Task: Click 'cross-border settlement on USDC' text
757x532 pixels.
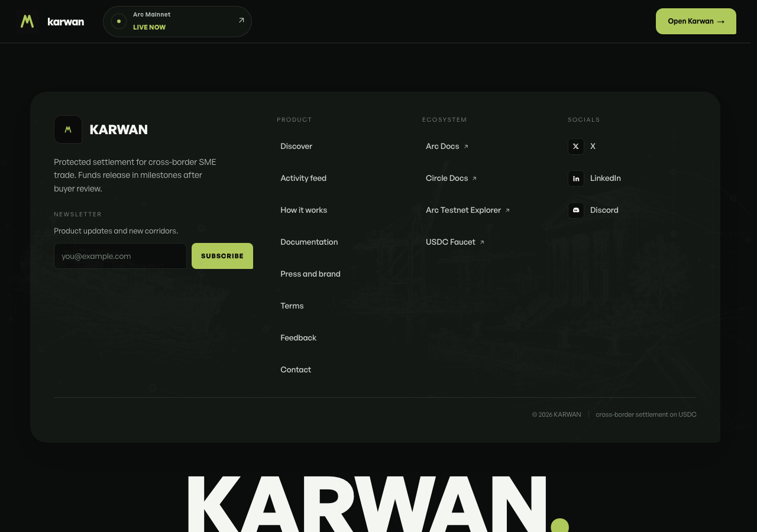Action: (x=646, y=415)
